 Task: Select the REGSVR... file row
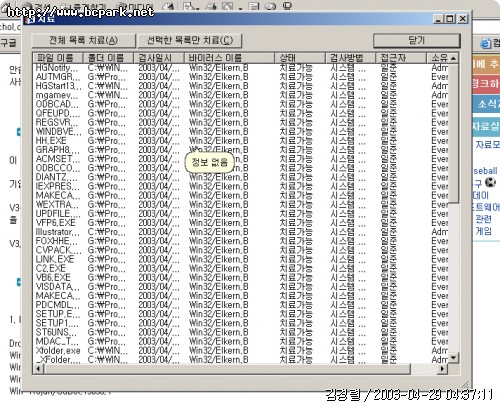pyautogui.click(x=241, y=123)
